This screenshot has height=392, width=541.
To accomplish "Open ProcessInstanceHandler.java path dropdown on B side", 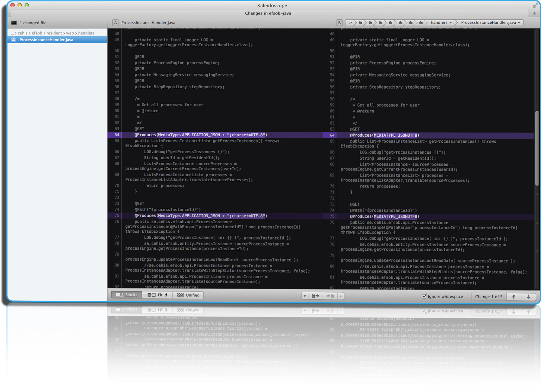I will pos(491,23).
